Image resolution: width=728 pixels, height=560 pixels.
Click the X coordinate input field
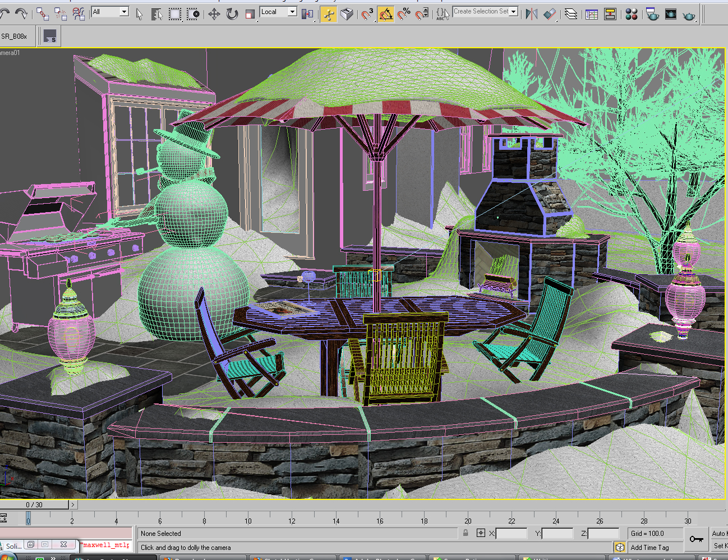click(x=512, y=534)
